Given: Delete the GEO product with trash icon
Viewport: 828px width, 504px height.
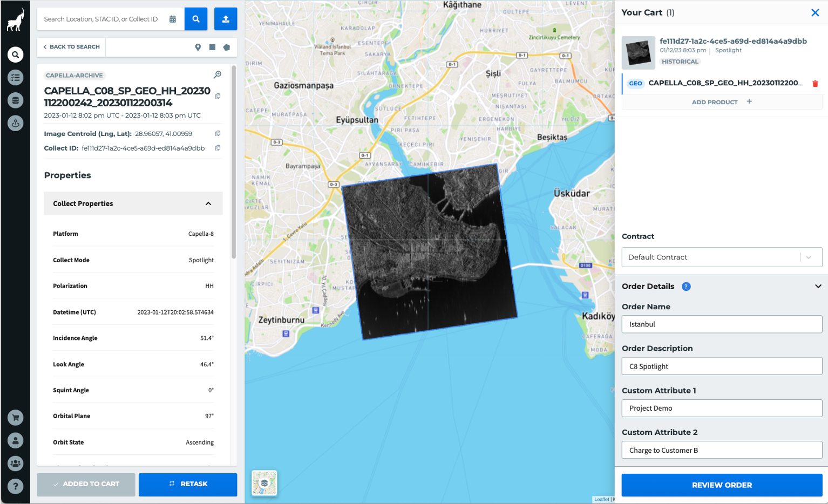Looking at the screenshot, I should click(815, 84).
